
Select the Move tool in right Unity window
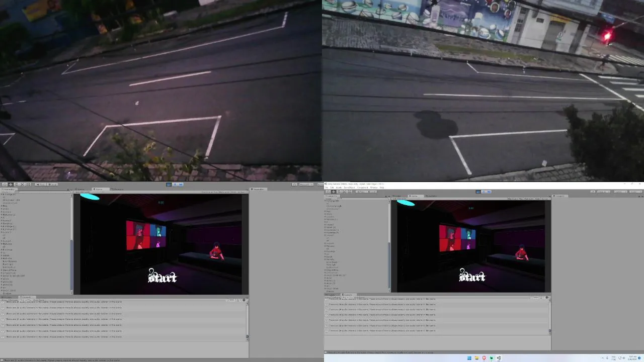[333, 192]
